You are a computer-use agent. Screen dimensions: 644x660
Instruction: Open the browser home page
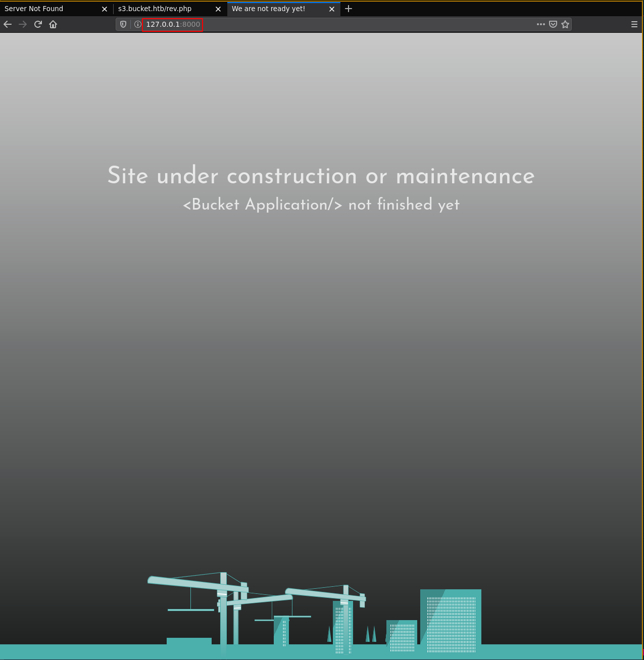point(53,24)
